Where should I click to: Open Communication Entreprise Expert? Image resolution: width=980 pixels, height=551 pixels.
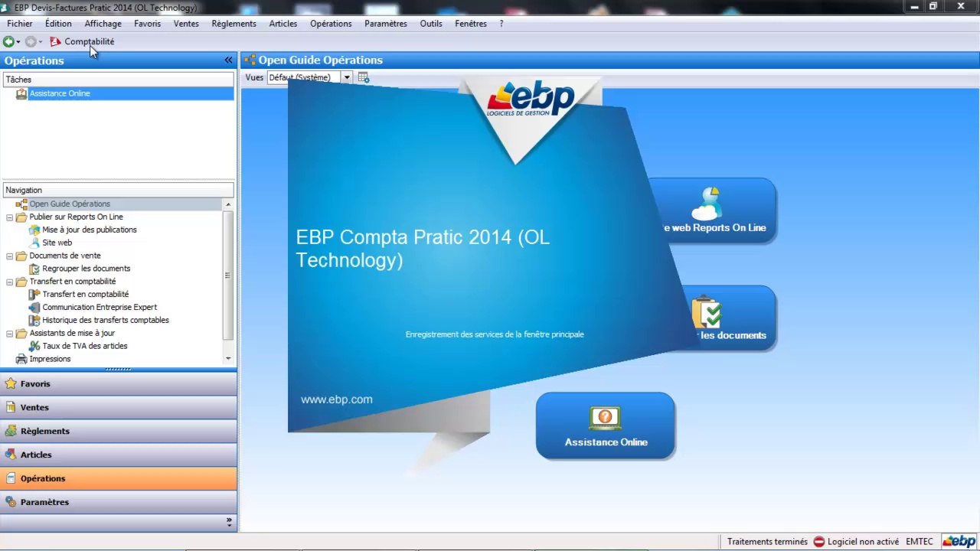[x=100, y=308]
